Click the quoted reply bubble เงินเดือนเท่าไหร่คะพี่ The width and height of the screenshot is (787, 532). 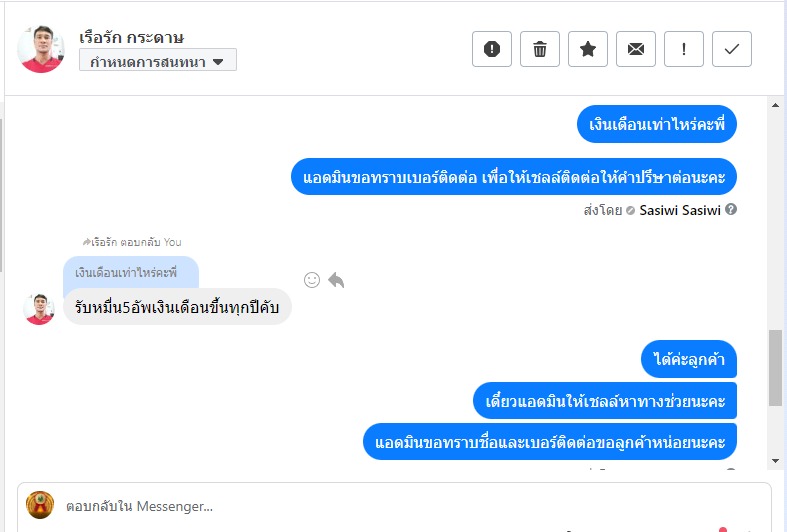(x=130, y=272)
